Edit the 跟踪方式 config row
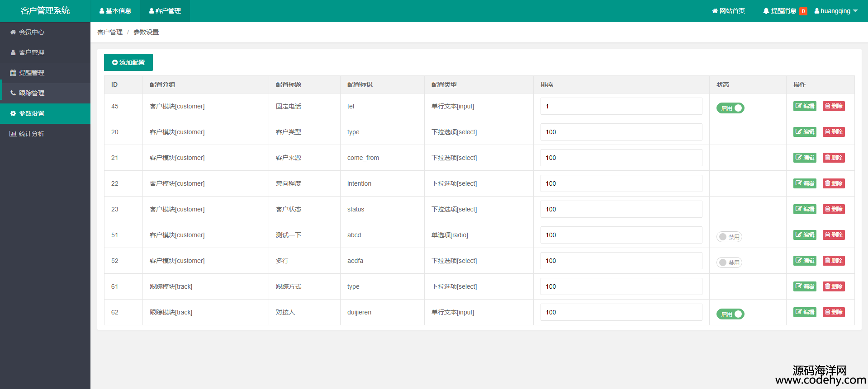 805,286
